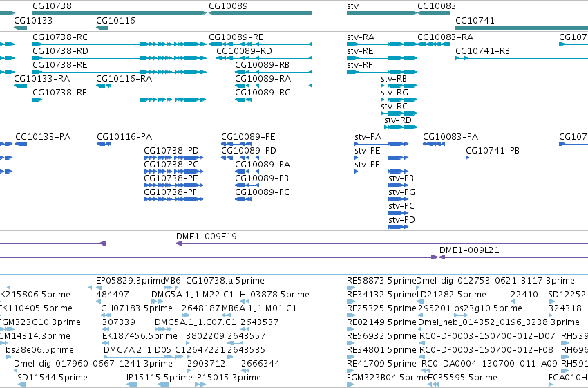Viewport: 588px width, 388px height.
Task: Select the CG10738 gene label
Action: tap(52, 6)
